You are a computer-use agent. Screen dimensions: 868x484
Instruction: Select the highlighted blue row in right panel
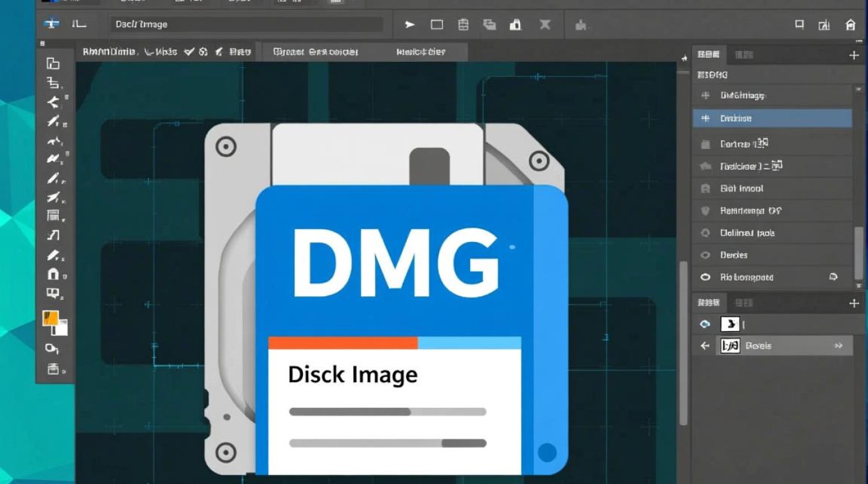point(772,118)
